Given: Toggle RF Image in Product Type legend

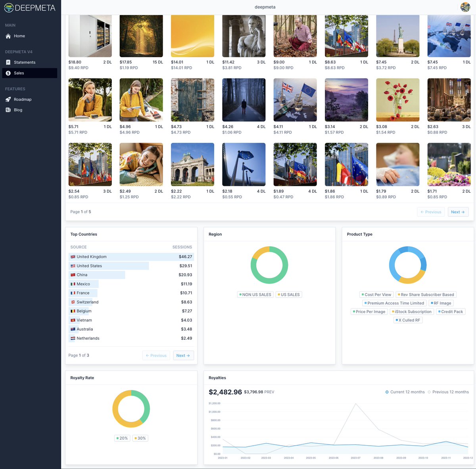Looking at the screenshot, I should coord(441,303).
